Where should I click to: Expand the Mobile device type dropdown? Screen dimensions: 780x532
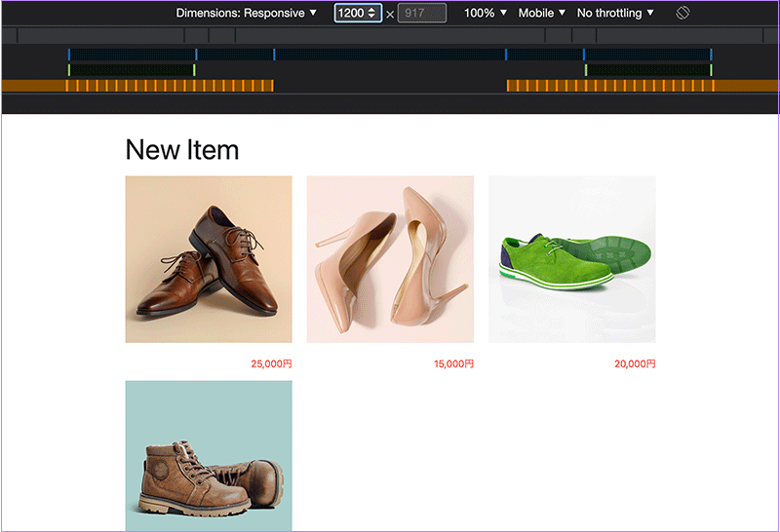542,13
